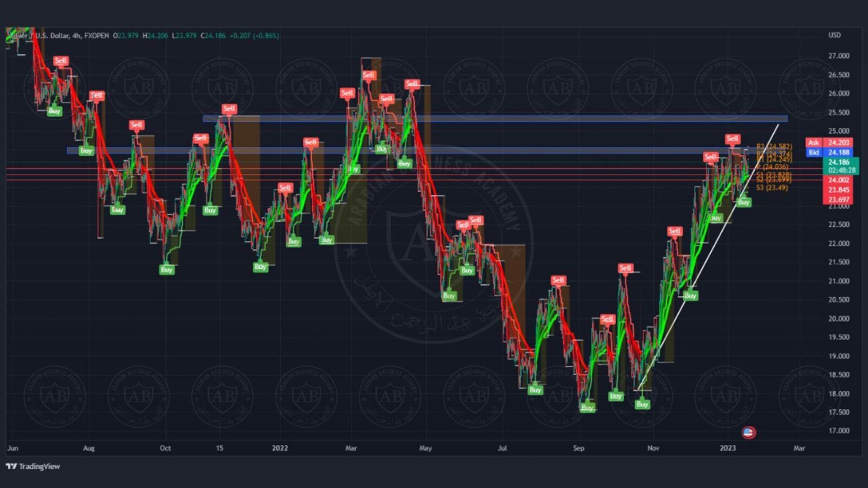Click 18.500 on the price axis

[x=838, y=375]
